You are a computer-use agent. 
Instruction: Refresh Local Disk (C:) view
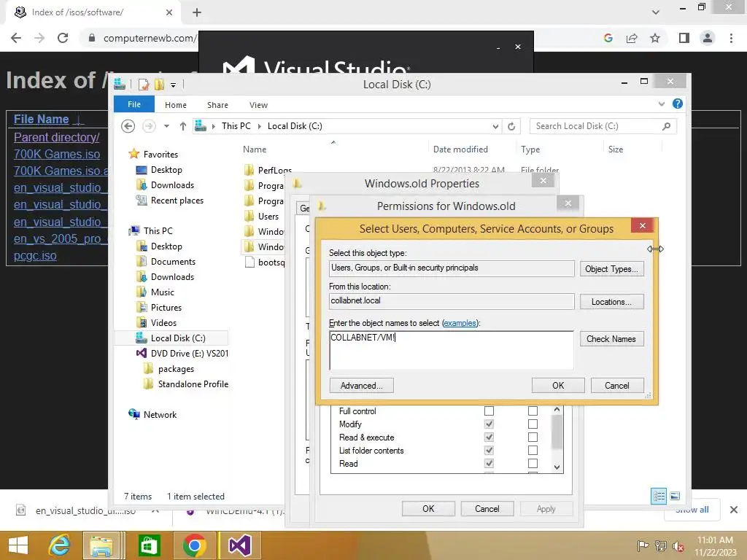(x=511, y=127)
